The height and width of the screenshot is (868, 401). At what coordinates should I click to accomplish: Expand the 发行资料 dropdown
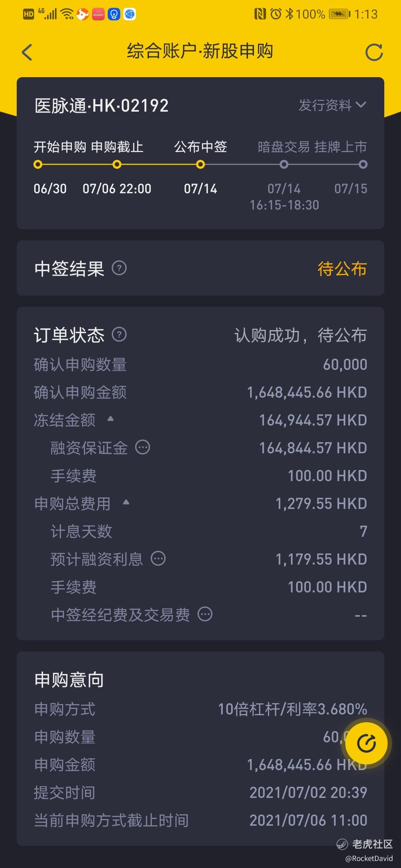[333, 105]
